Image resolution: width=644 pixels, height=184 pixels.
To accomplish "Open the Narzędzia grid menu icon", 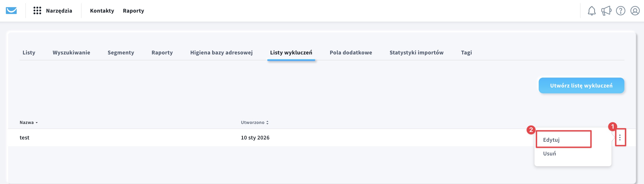I will (x=37, y=11).
